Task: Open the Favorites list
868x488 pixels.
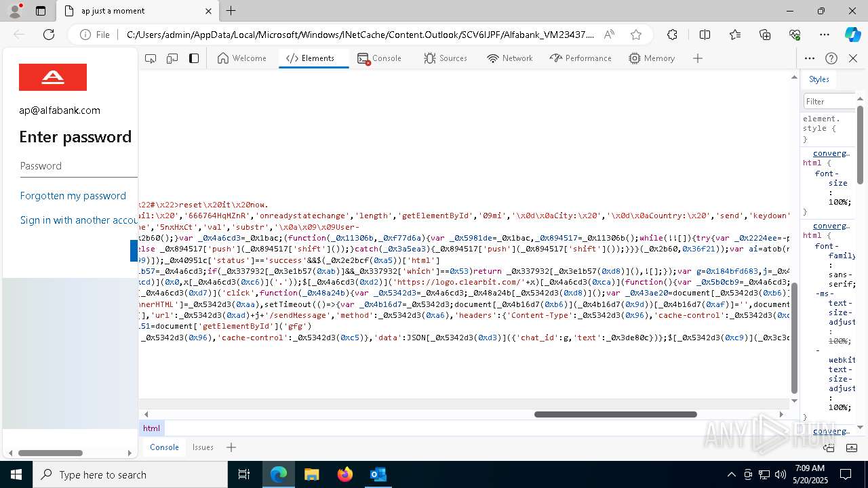Action: click(735, 35)
